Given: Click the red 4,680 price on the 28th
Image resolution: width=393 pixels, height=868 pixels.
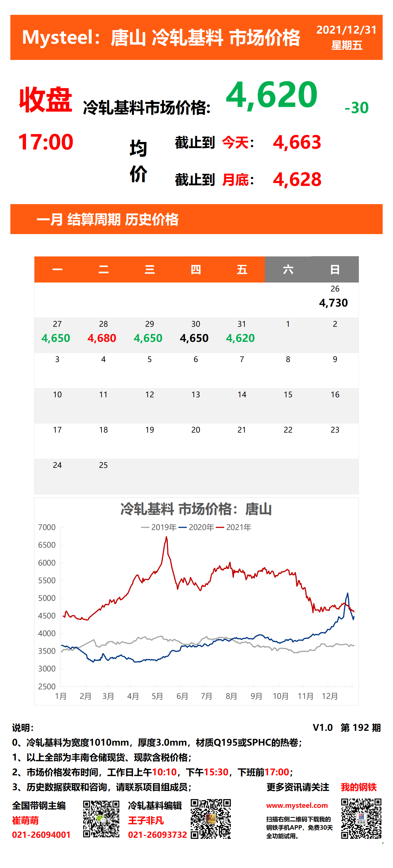Looking at the screenshot, I should [x=102, y=338].
